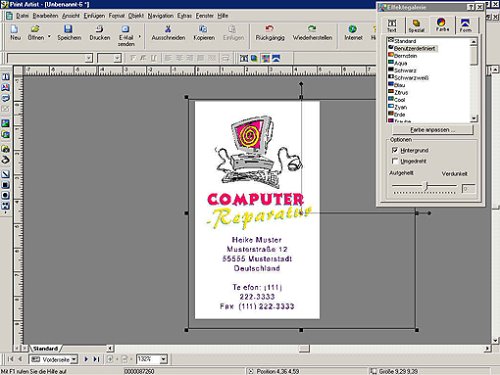Click the Farbe anpassen button

pos(432,130)
